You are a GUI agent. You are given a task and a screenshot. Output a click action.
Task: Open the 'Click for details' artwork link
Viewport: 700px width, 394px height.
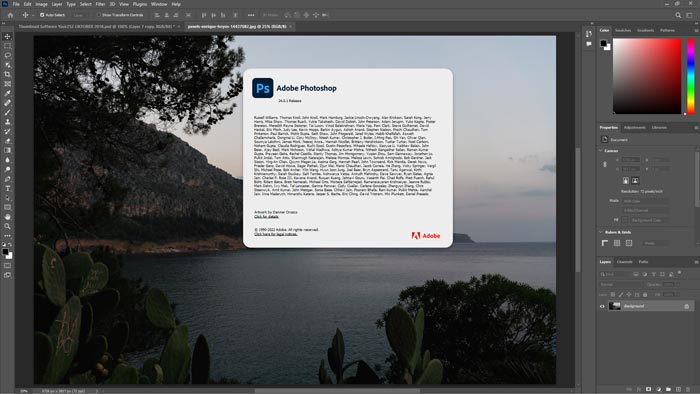pyautogui.click(x=267, y=216)
